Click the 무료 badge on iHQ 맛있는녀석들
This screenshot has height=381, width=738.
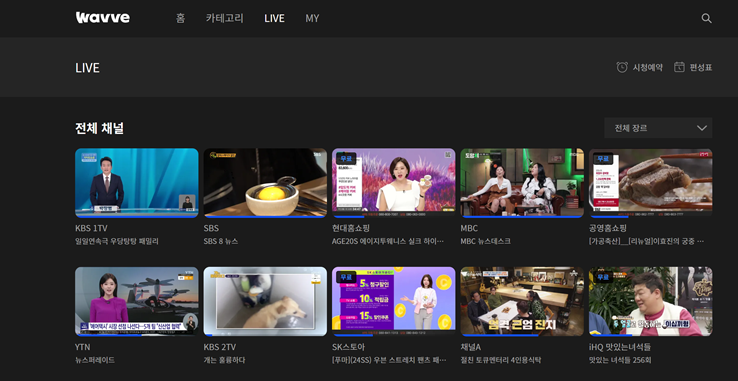pyautogui.click(x=603, y=277)
